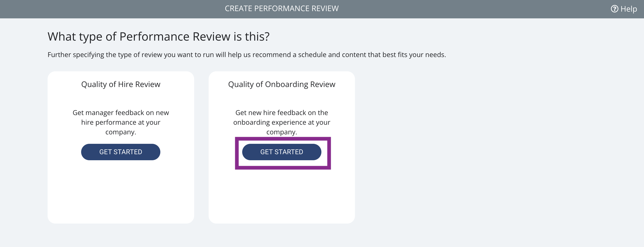
Task: Select the Quality of Hire Review title
Action: [x=120, y=84]
